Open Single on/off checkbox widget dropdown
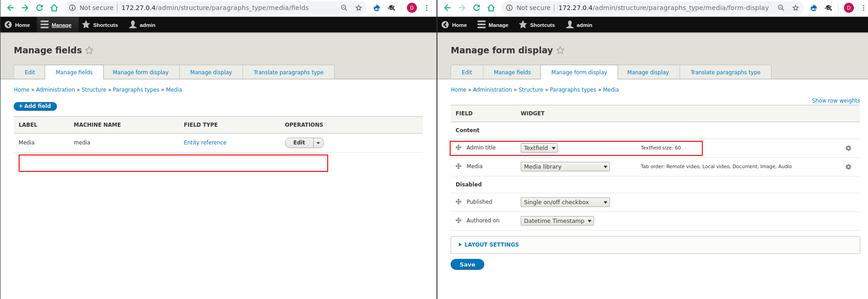 coord(565,202)
